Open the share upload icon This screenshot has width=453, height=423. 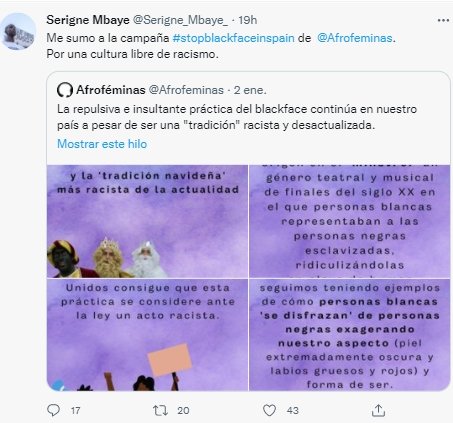378,410
